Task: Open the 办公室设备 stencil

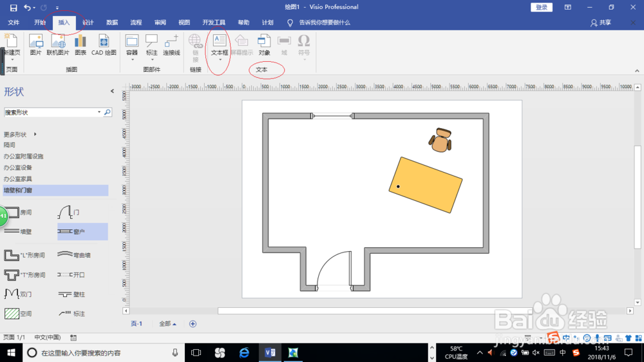Action: (x=17, y=167)
